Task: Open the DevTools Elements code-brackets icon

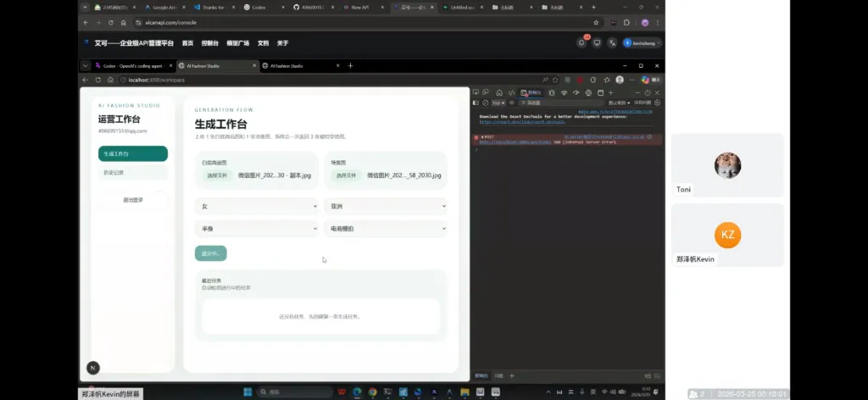Action: tap(511, 92)
